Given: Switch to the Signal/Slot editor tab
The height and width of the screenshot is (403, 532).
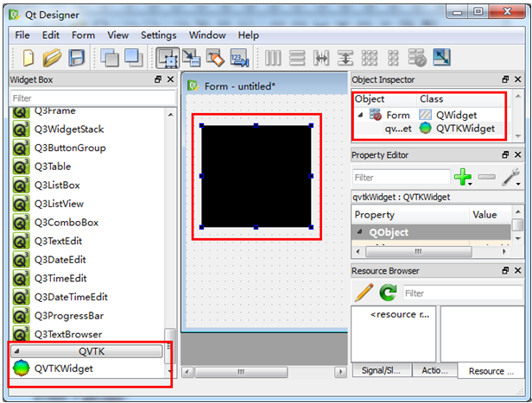Looking at the screenshot, I should click(x=382, y=370).
